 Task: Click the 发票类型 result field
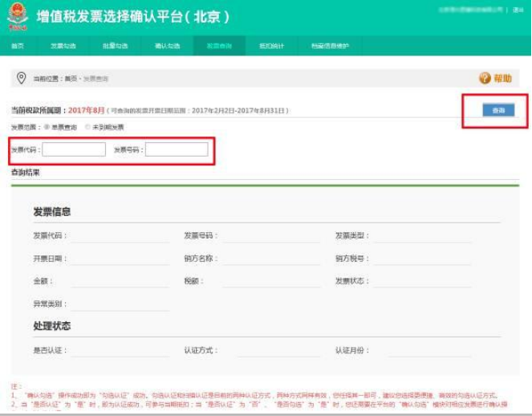[x=422, y=235]
